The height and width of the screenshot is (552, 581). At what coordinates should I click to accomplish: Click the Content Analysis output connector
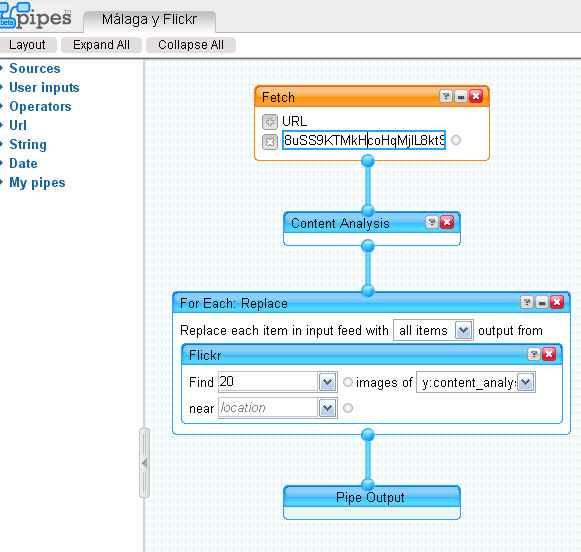368,246
